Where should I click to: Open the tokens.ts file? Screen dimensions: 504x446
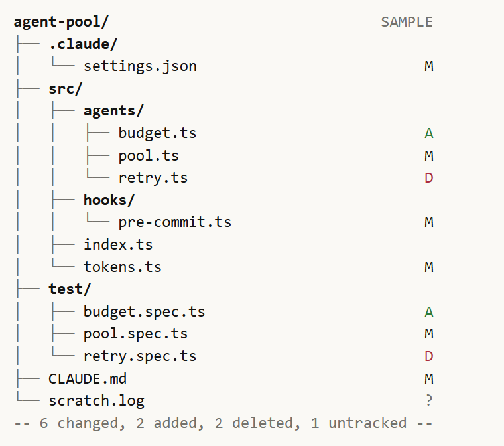(123, 267)
